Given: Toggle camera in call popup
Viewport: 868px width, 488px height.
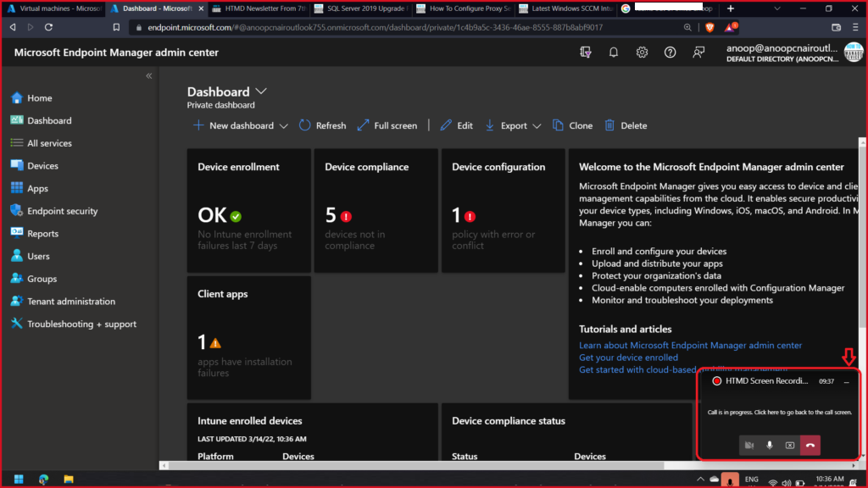Looking at the screenshot, I should (749, 445).
